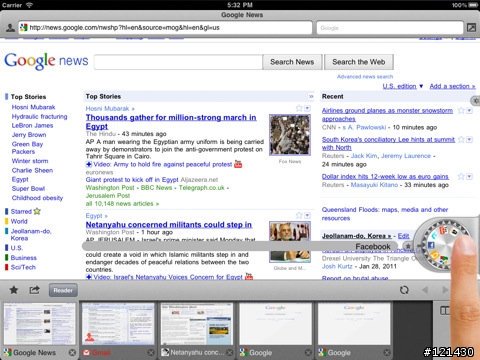Close the Gmail tab
The image size is (480, 360).
(151, 352)
